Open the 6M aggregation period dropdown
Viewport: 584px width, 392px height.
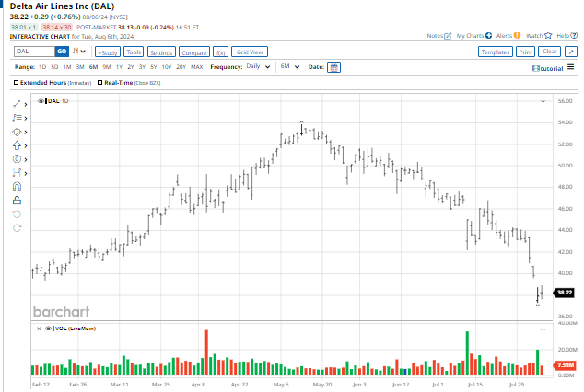290,67
